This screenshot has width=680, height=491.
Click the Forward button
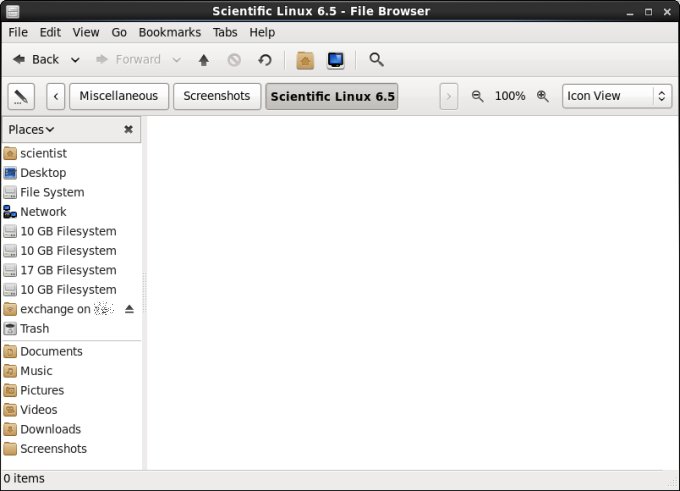tap(128, 59)
